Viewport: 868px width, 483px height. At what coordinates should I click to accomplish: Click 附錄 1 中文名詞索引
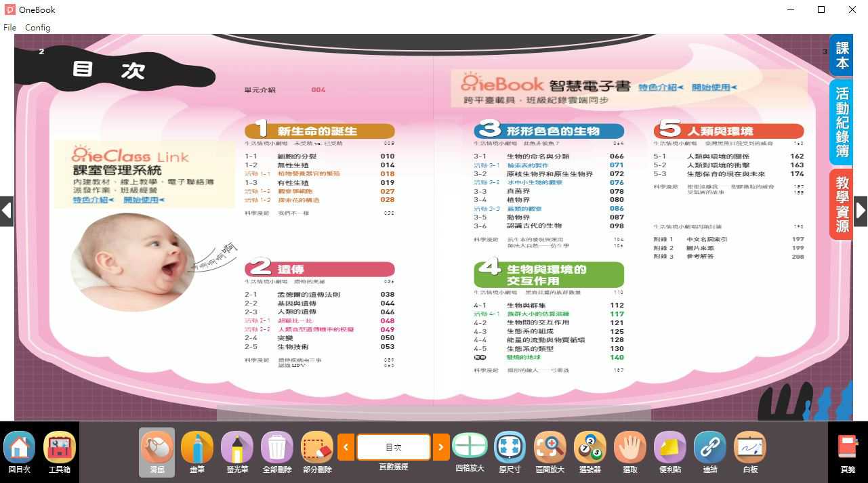(729, 239)
